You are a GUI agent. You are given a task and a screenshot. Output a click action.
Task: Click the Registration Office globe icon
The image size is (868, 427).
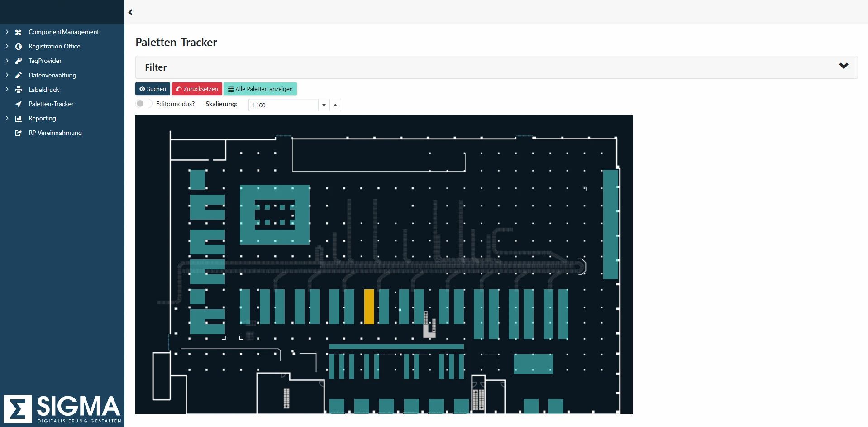(x=18, y=47)
